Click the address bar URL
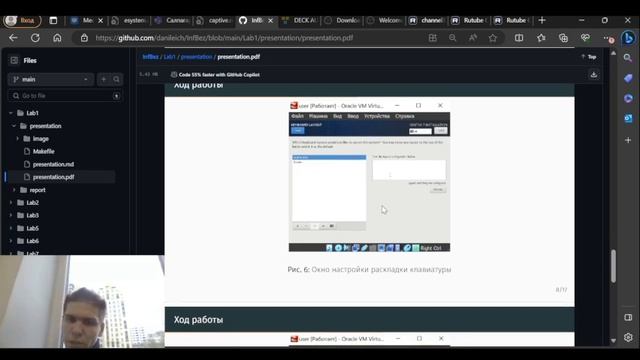Viewport: 640px width, 360px height. click(224, 38)
